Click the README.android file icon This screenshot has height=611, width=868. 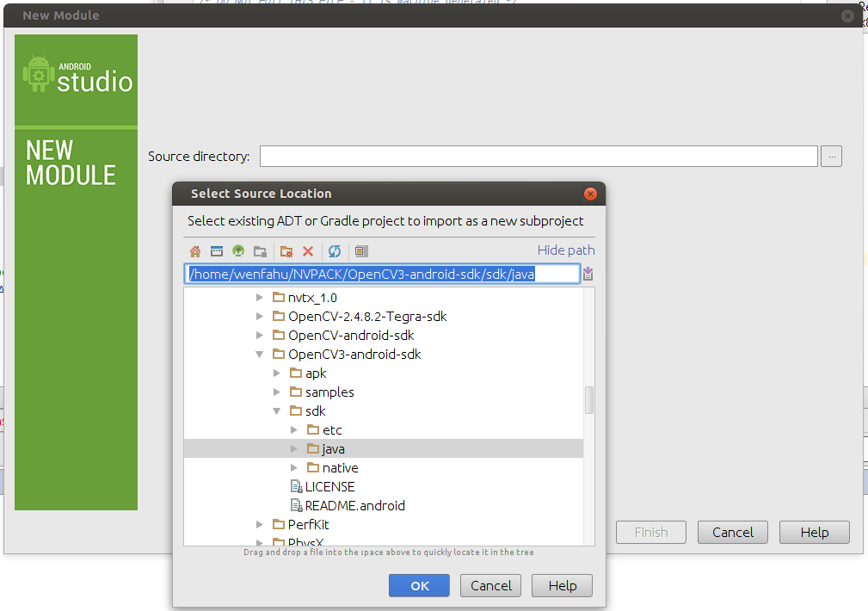click(x=296, y=506)
